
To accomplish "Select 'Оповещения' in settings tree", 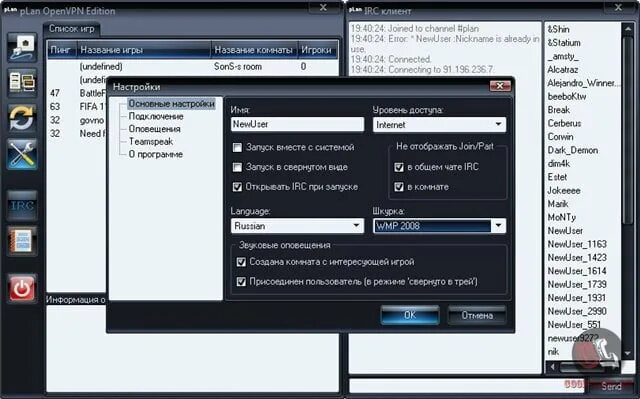I will (154, 129).
